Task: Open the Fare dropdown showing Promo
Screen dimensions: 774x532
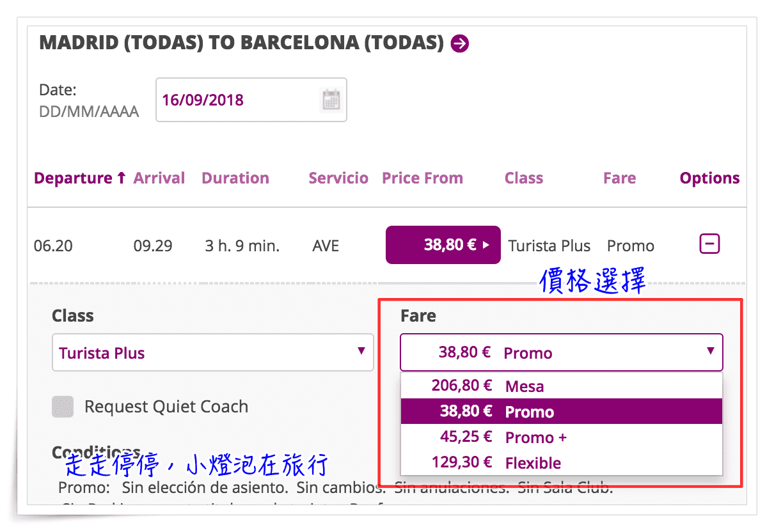Action: tap(562, 352)
